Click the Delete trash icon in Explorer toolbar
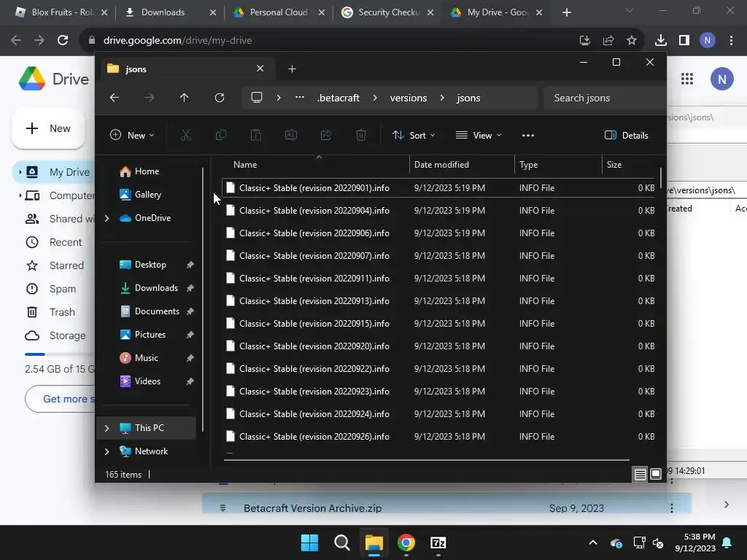Image resolution: width=747 pixels, height=560 pixels. [361, 135]
